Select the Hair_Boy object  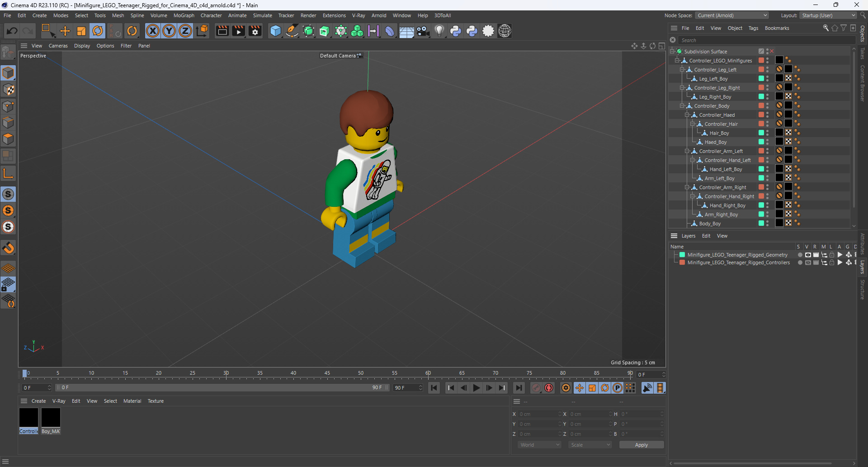[719, 133]
